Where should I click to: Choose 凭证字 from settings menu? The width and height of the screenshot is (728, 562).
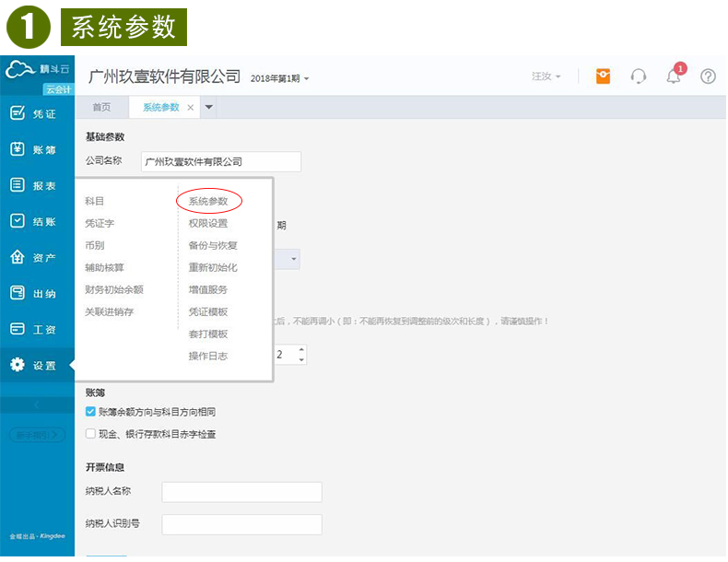(100, 223)
